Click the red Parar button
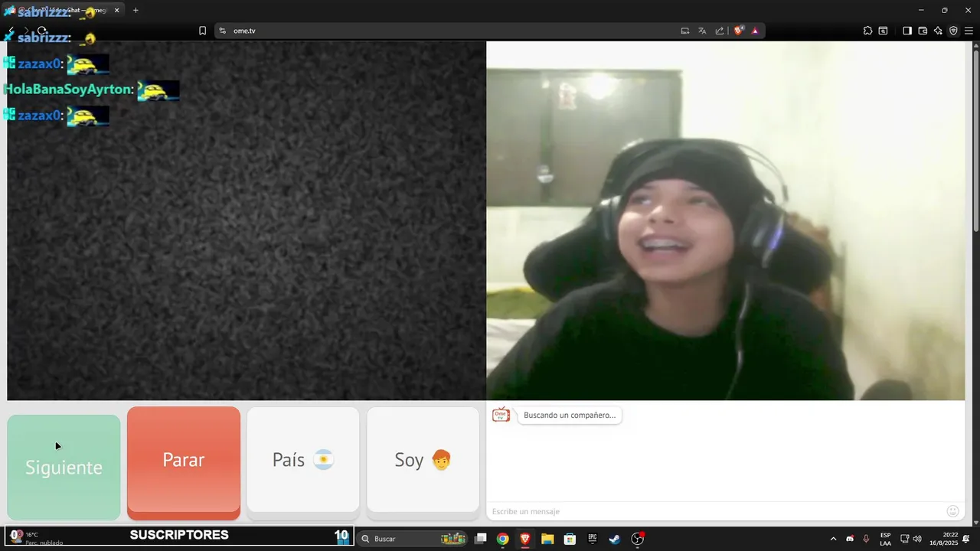Viewport: 980px width, 551px height. click(184, 463)
